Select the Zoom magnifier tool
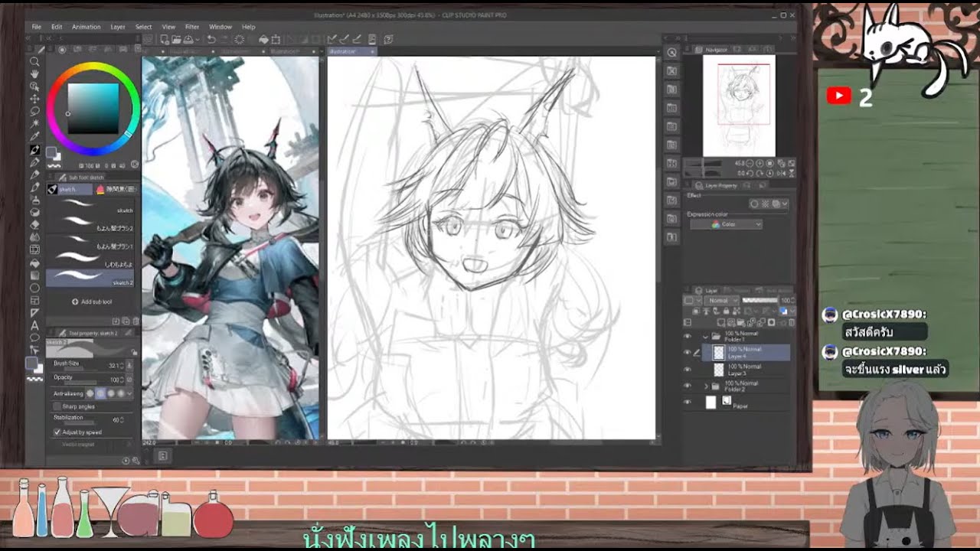This screenshot has height=551, width=980. point(34,61)
